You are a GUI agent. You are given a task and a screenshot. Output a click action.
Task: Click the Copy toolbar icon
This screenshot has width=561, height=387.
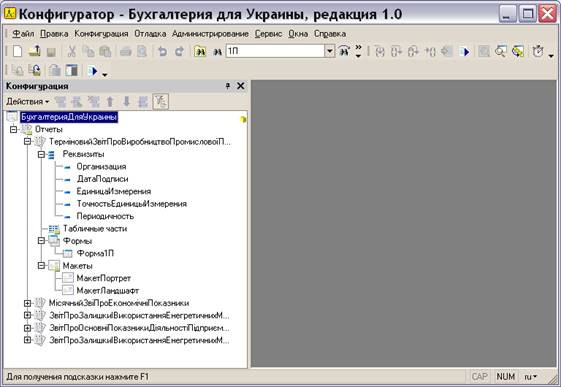click(x=88, y=52)
